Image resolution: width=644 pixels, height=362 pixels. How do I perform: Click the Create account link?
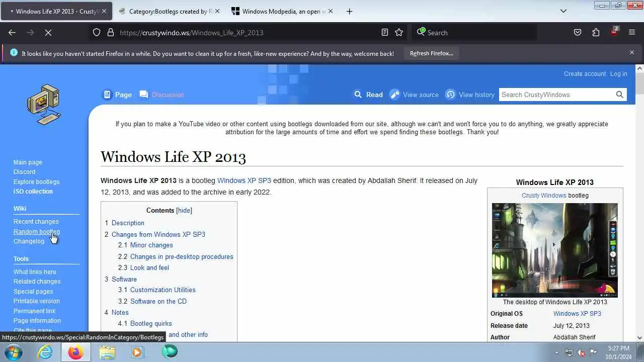click(x=585, y=74)
